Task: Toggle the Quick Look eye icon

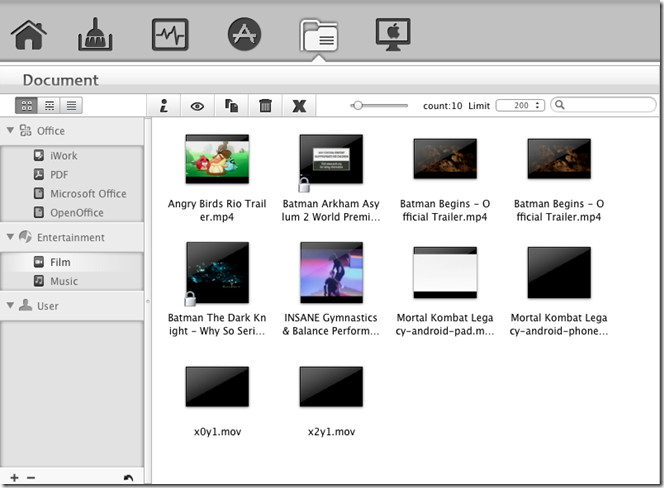Action: tap(197, 105)
